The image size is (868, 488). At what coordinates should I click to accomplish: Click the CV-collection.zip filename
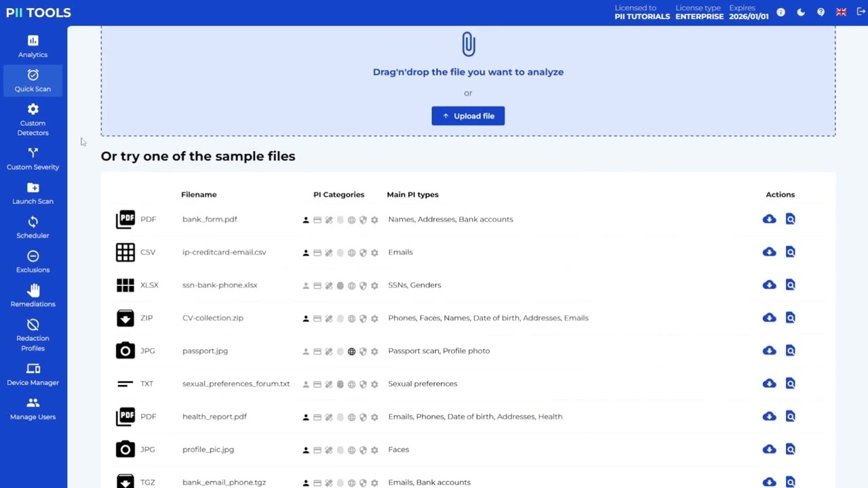pos(212,318)
